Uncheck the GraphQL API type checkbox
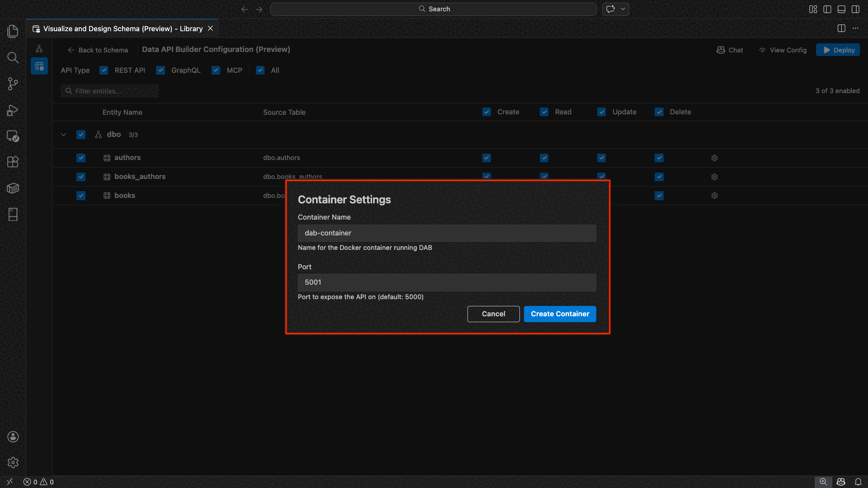Screen dimensions: 868x488 click(x=160, y=70)
